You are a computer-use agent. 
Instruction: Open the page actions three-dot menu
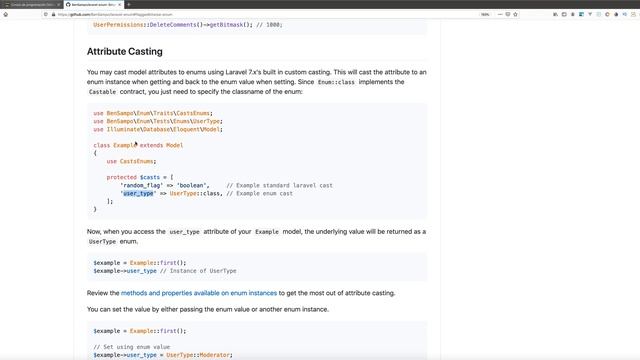[x=500, y=14]
